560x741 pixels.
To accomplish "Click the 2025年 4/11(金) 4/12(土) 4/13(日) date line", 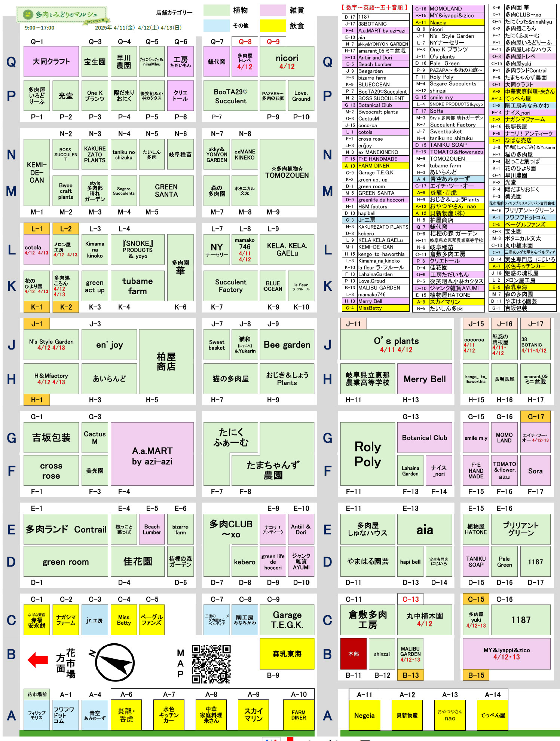I will click(x=138, y=28).
